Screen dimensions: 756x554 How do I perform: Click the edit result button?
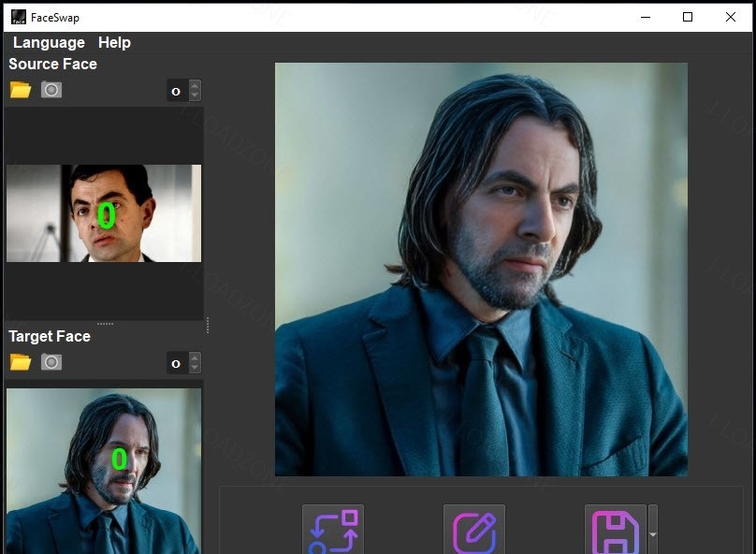tap(474, 530)
